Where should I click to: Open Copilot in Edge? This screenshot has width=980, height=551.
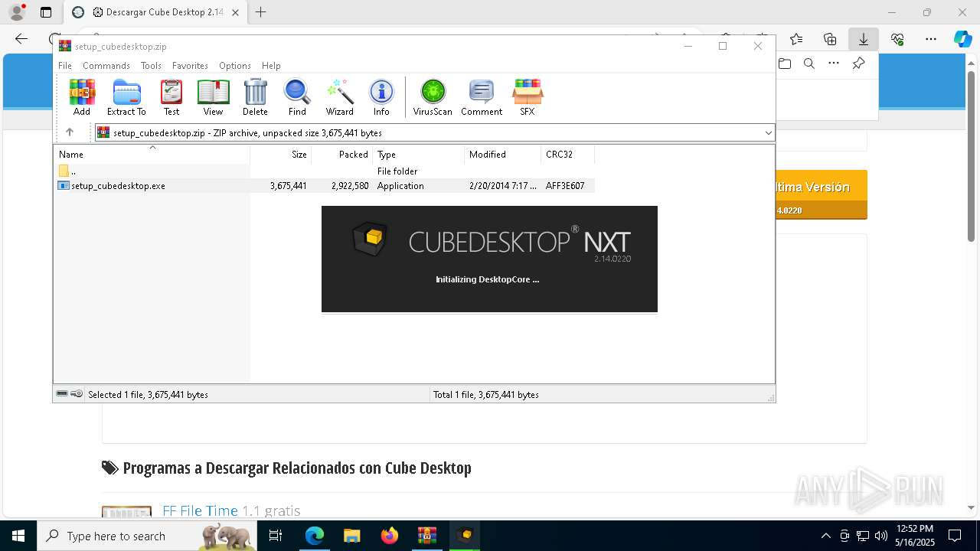pyautogui.click(x=962, y=39)
